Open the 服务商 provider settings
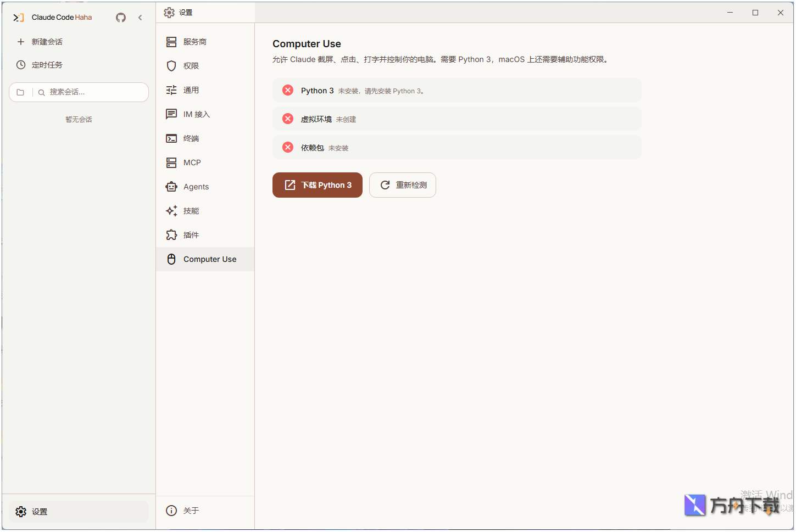The height and width of the screenshot is (532, 796). click(194, 42)
